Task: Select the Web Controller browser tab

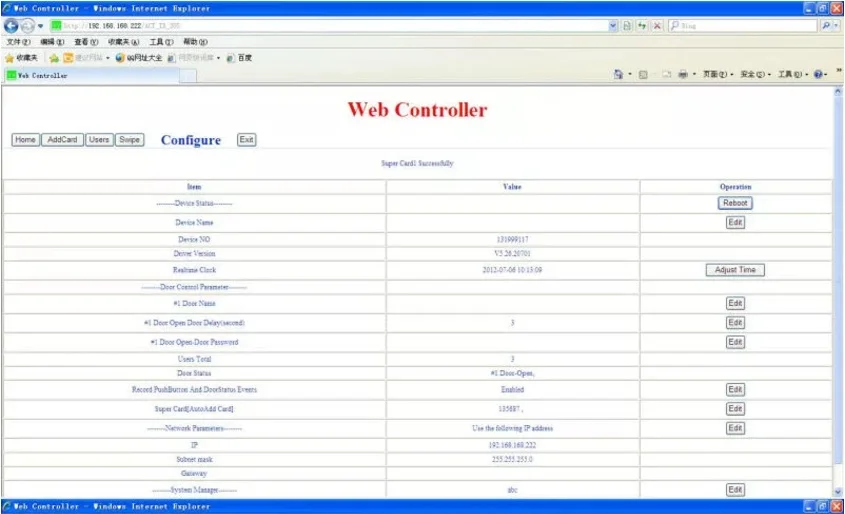Action: pyautogui.click(x=92, y=75)
